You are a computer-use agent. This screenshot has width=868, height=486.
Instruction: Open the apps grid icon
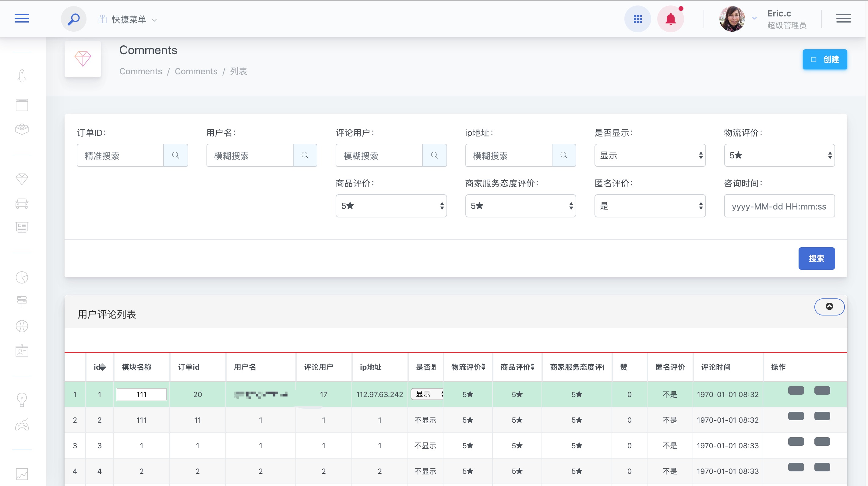pos(637,19)
